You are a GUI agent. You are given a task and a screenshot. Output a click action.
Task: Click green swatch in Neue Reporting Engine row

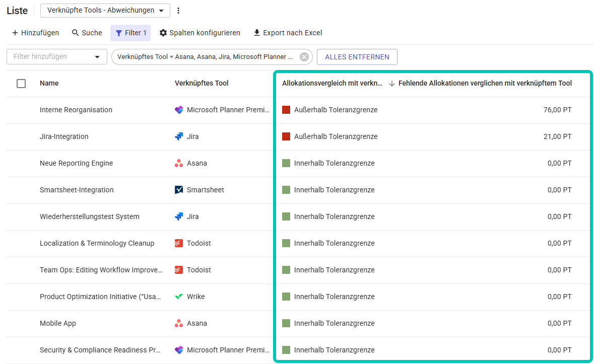point(286,163)
